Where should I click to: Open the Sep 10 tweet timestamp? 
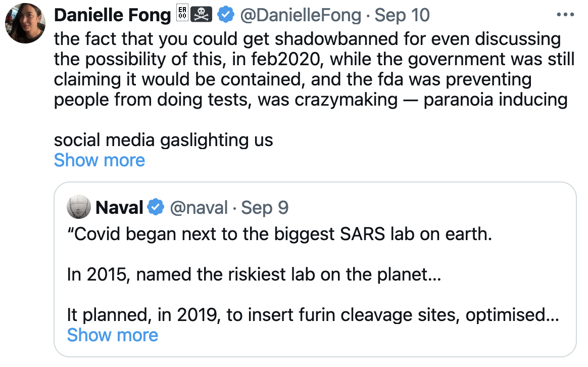[402, 16]
